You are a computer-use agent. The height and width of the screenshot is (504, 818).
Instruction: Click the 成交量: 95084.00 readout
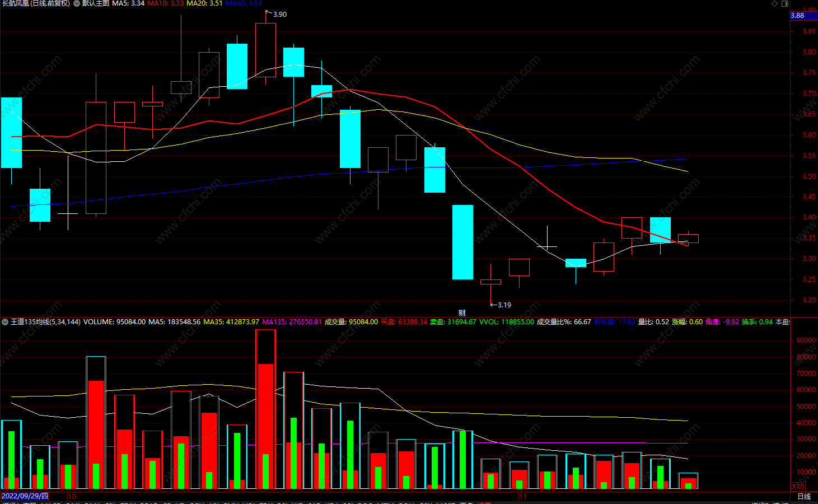351,322
